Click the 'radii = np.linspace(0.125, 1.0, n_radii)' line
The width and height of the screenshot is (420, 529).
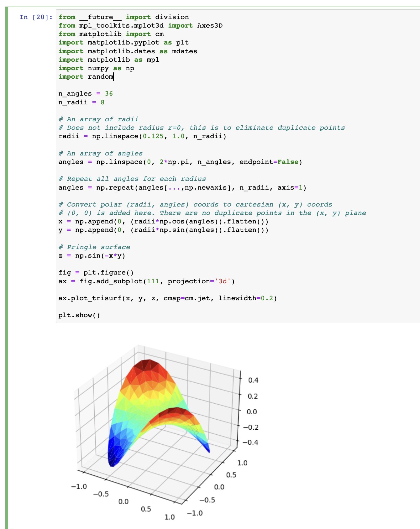[142, 136]
